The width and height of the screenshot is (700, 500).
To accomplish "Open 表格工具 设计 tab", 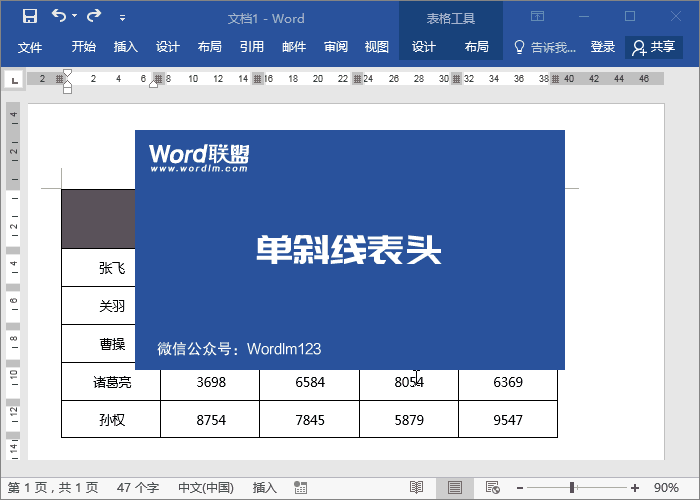I will click(x=423, y=47).
